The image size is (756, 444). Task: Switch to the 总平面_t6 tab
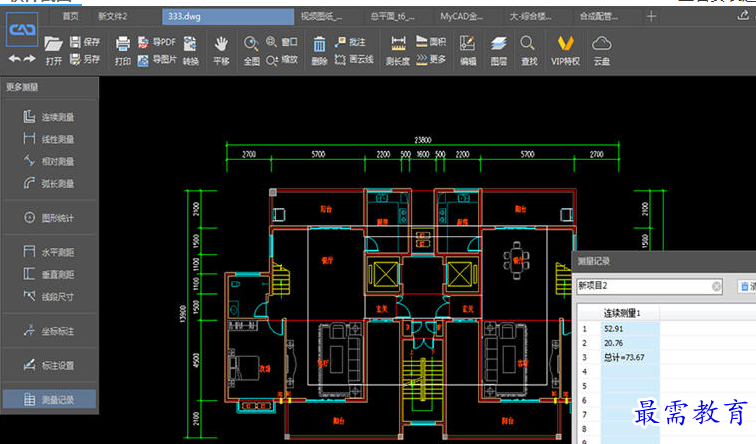392,16
